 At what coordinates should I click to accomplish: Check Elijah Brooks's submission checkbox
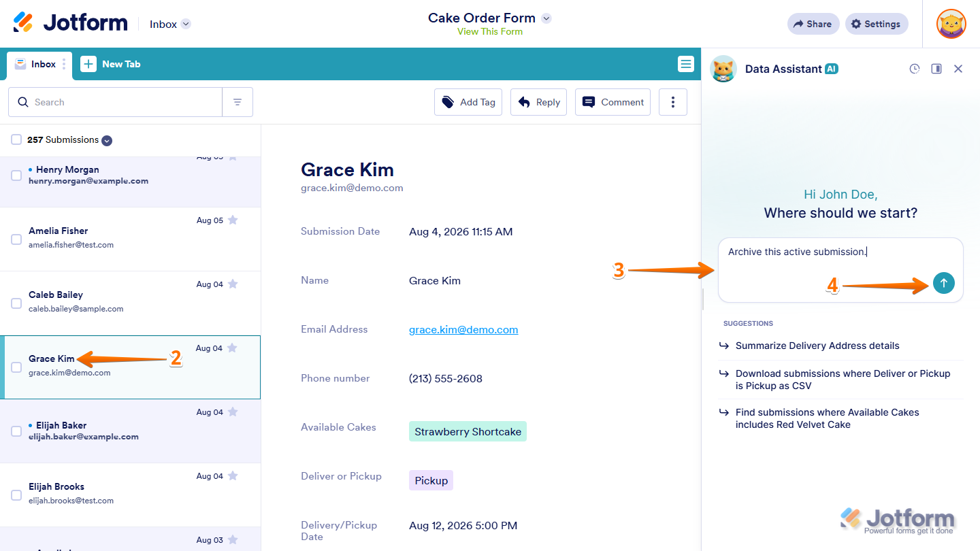pos(16,495)
